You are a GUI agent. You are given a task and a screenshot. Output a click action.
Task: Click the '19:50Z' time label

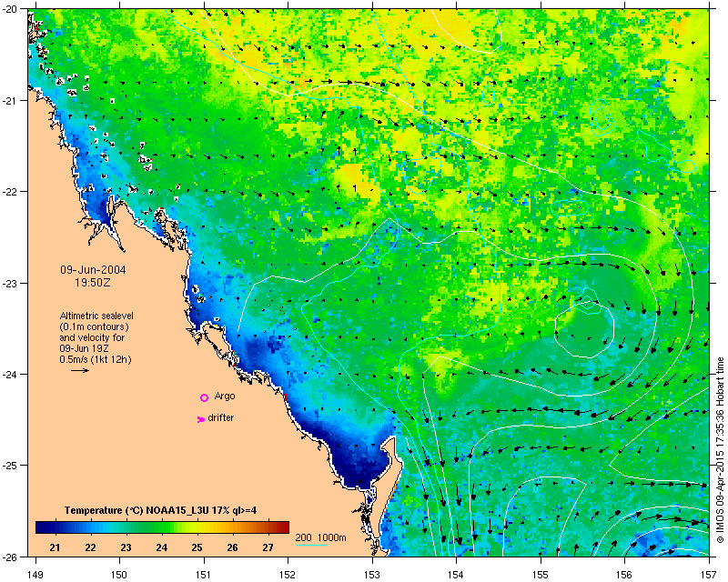pyautogui.click(x=93, y=283)
